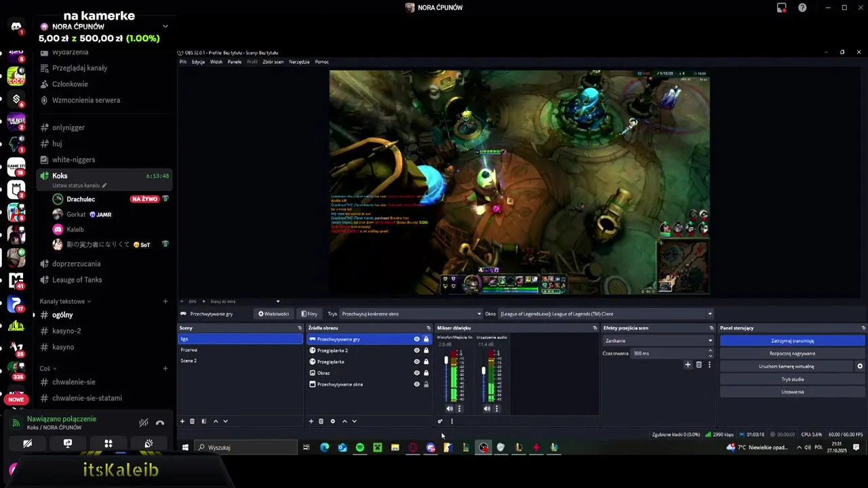Open Discord inbox icon in title bar

tap(781, 7)
